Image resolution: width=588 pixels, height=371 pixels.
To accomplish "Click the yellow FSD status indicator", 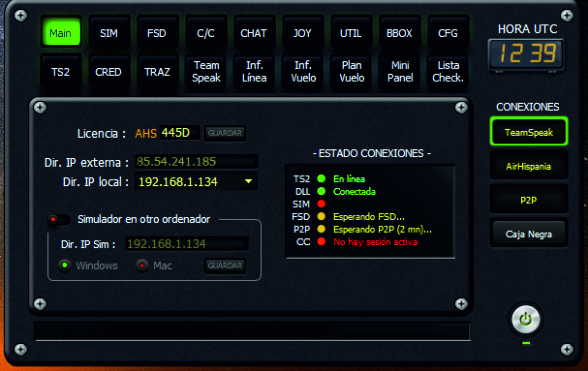I will click(321, 216).
